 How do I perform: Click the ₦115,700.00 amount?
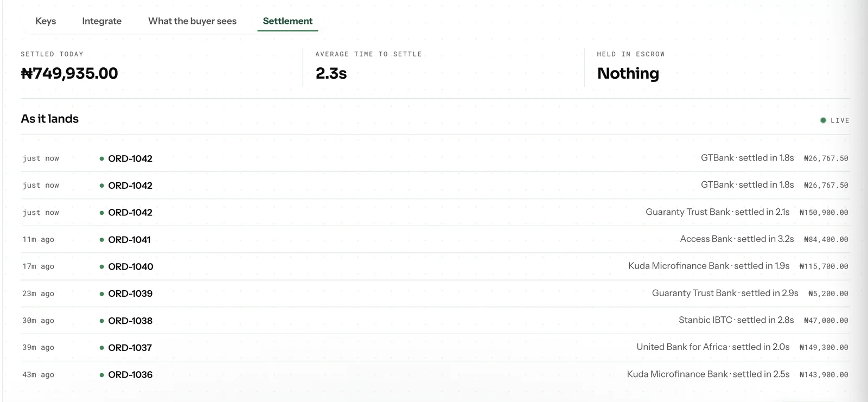point(824,266)
